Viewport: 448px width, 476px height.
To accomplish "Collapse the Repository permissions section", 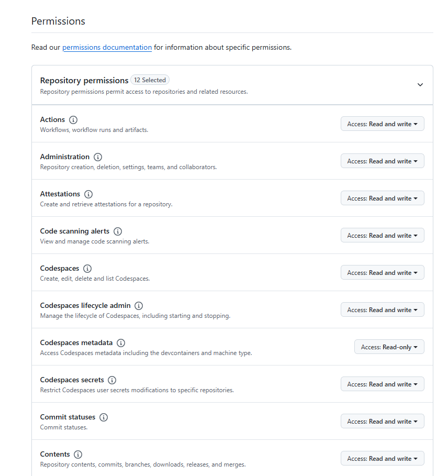I will (x=420, y=85).
